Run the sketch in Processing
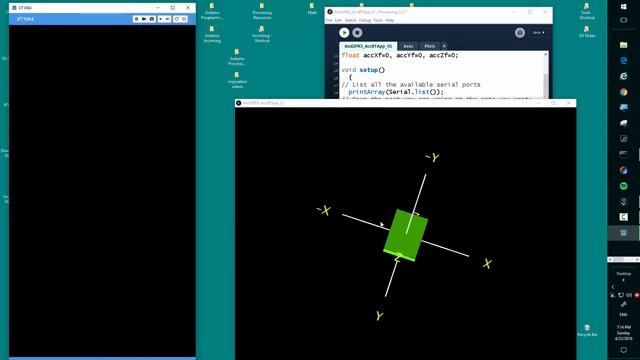Image resolution: width=640 pixels, height=360 pixels. pos(344,33)
